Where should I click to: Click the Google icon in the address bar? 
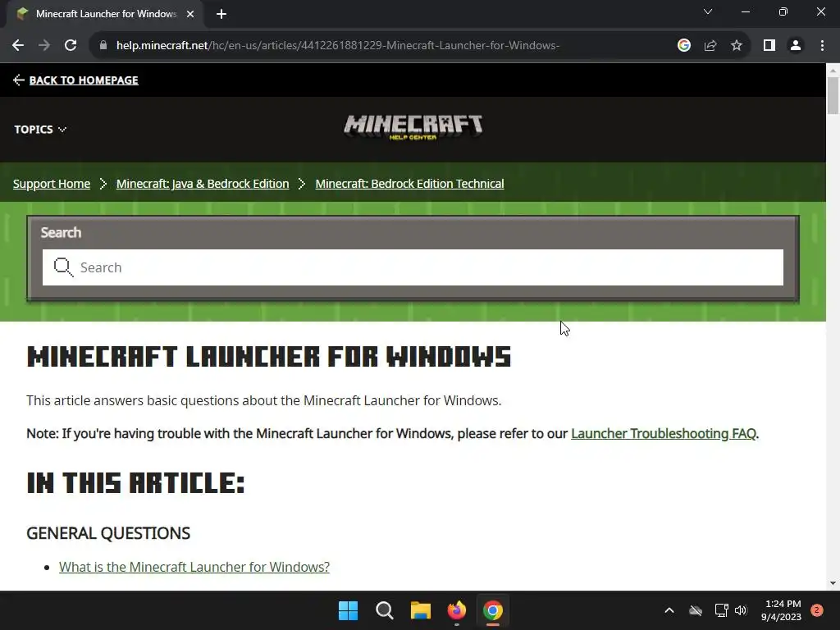click(683, 46)
